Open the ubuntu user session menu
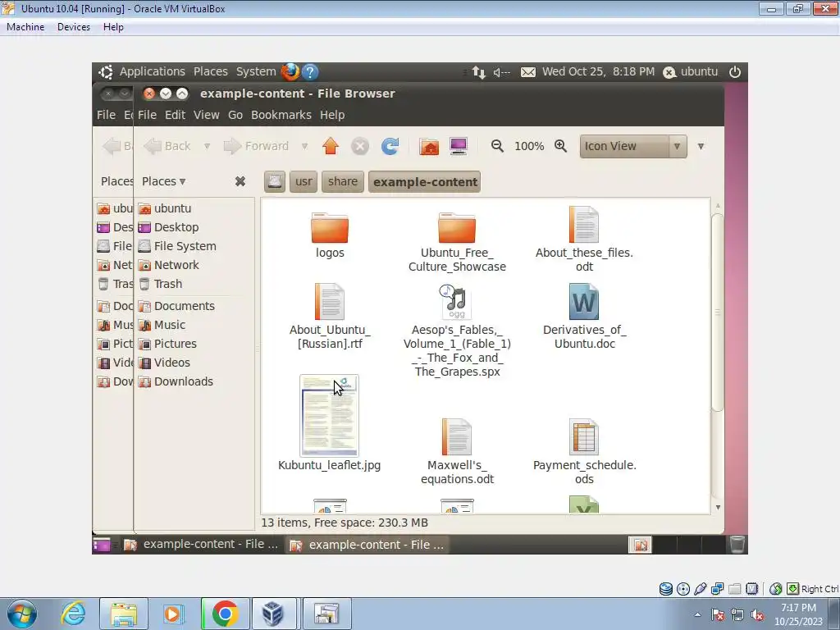 691,72
